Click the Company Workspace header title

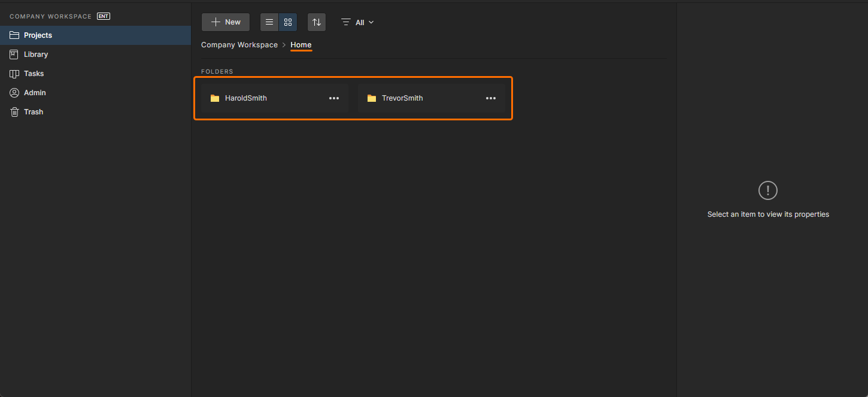point(51,16)
